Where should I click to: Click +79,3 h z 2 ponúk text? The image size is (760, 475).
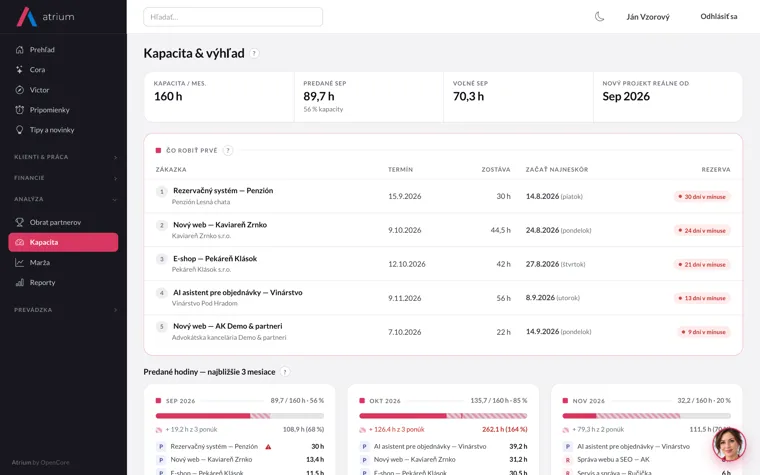(598, 429)
